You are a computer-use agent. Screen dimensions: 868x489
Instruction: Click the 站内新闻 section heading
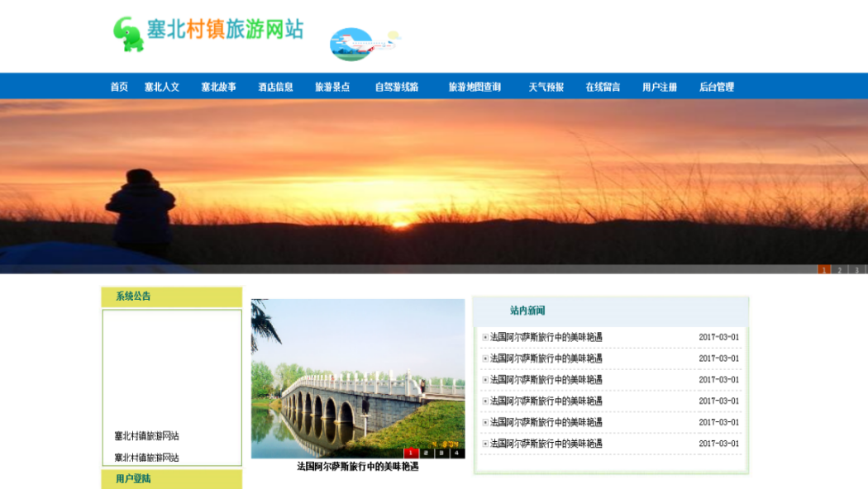pos(527,311)
